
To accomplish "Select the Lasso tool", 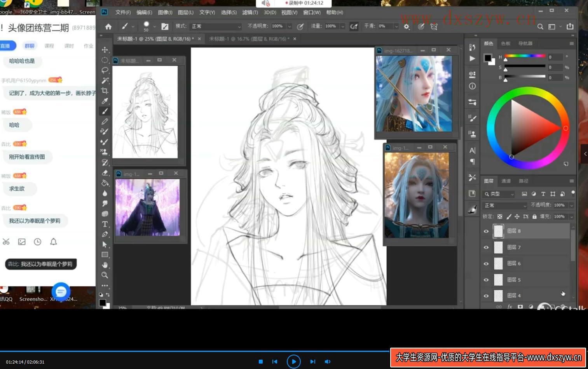I will click(105, 70).
